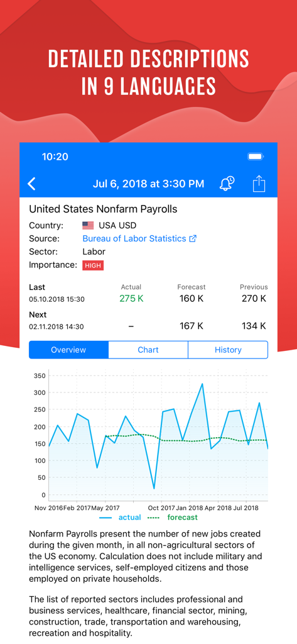
Task: Tap the 'USA USD' country value
Action: coord(117,226)
